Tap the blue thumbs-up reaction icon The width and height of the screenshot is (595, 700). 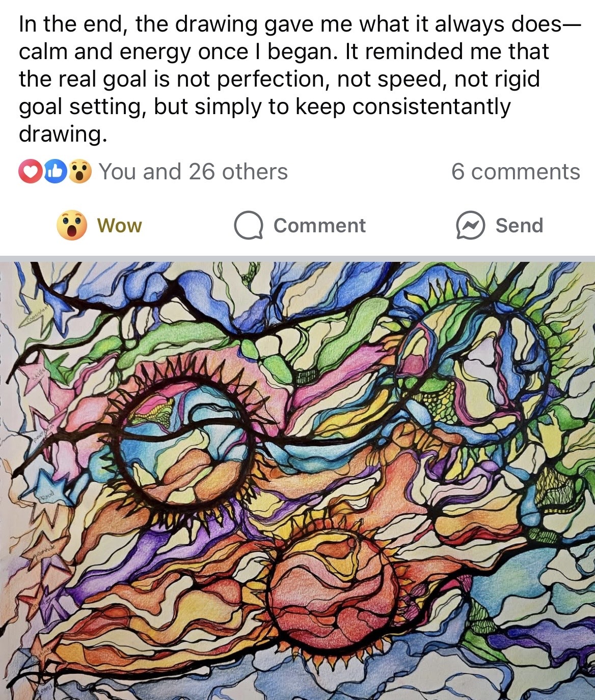coord(57,172)
